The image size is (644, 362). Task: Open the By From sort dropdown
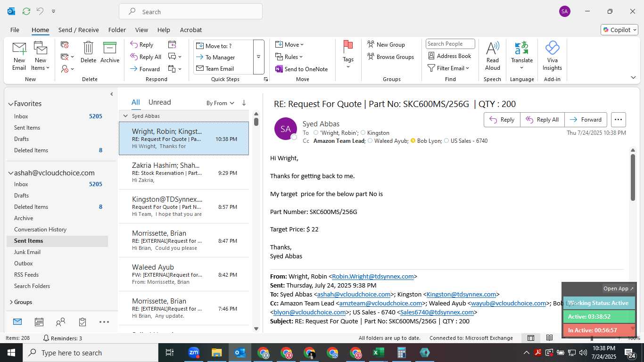pyautogui.click(x=220, y=103)
